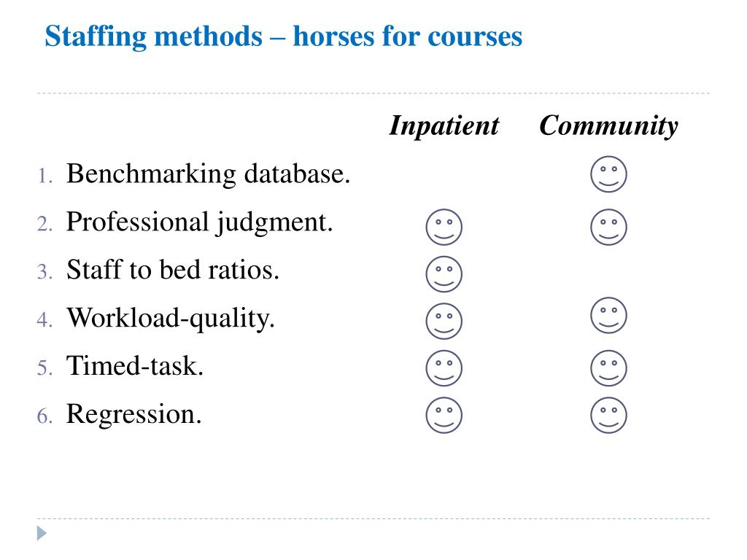
Task: Click the Inpatient smiley for Regression
Action: click(x=444, y=415)
